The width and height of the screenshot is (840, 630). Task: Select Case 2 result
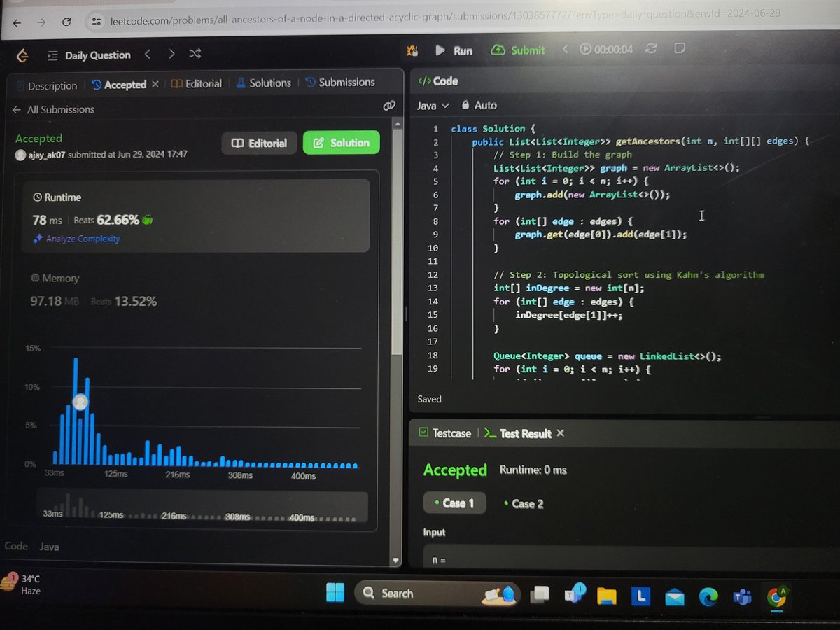tap(523, 504)
